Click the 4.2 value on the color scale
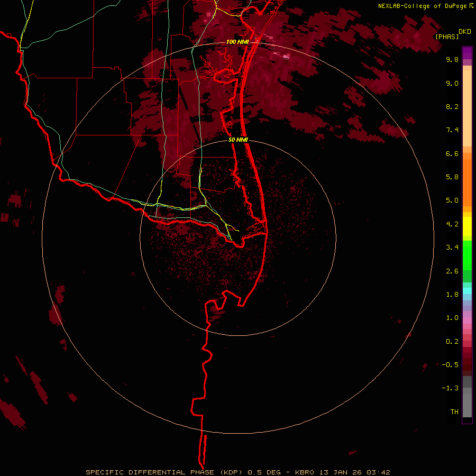The image size is (476, 476). [452, 224]
